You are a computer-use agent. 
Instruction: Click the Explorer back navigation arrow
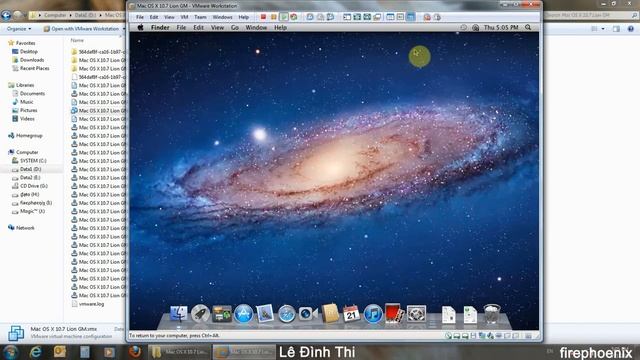click(x=6, y=15)
